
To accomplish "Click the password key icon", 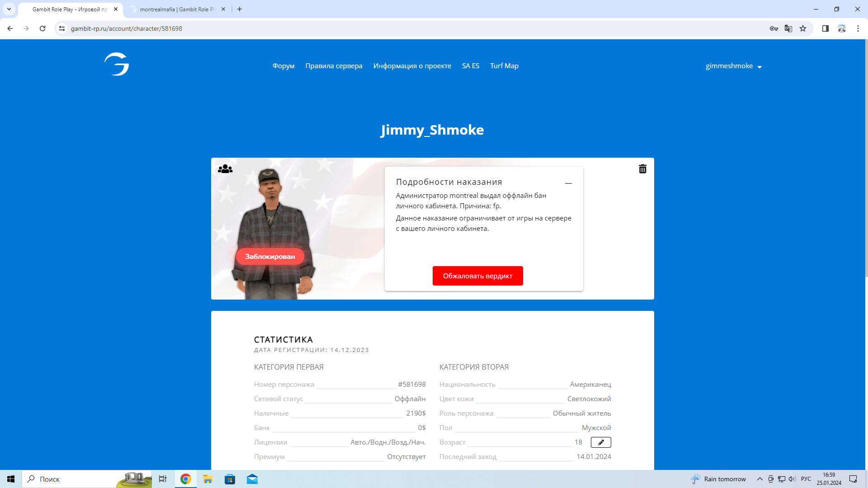I will tap(774, 28).
